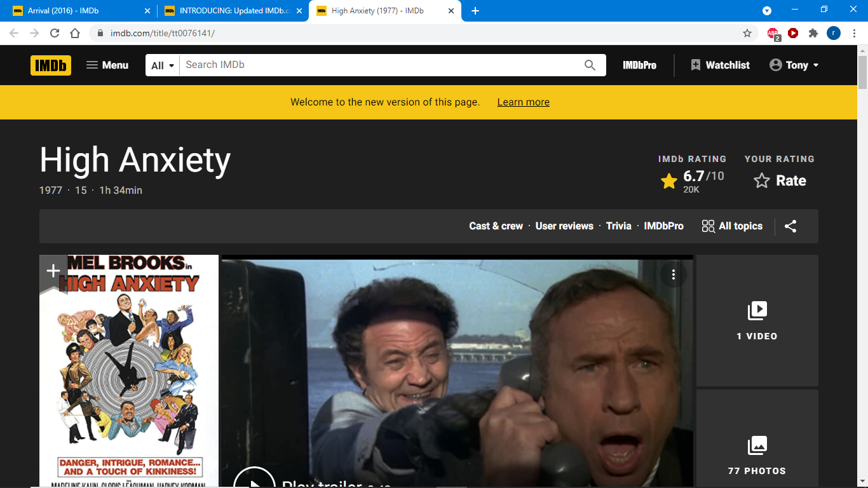
Task: Open the IMDbPro logo link in header
Action: tap(639, 65)
